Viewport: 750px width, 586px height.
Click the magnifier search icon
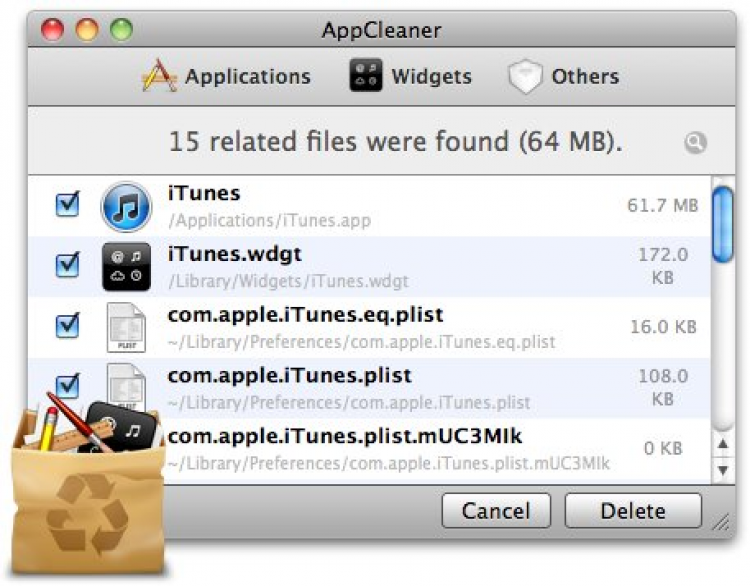click(695, 143)
